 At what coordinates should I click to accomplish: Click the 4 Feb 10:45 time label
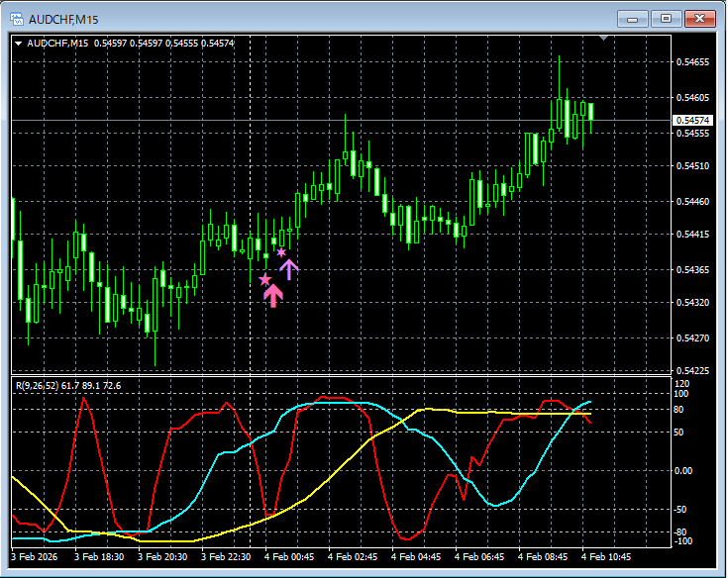pos(606,556)
